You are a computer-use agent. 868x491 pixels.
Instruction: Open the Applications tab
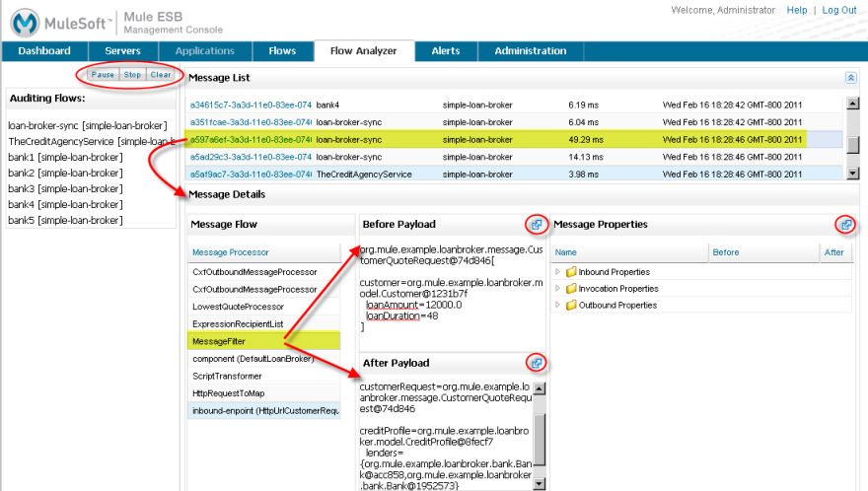(x=205, y=51)
